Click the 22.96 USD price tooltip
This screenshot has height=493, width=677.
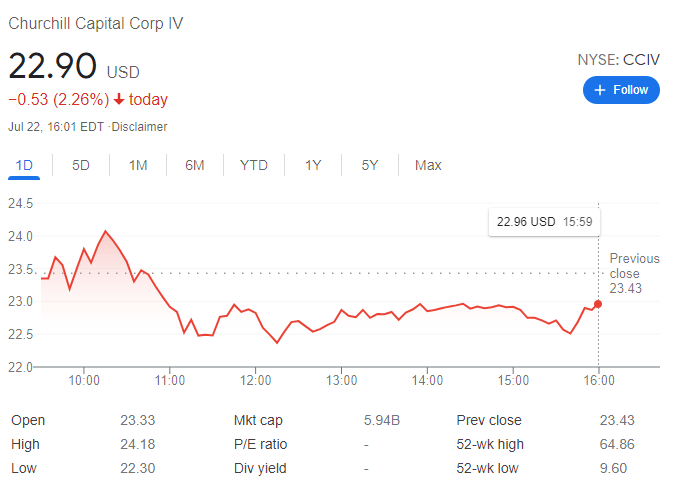tap(540, 221)
